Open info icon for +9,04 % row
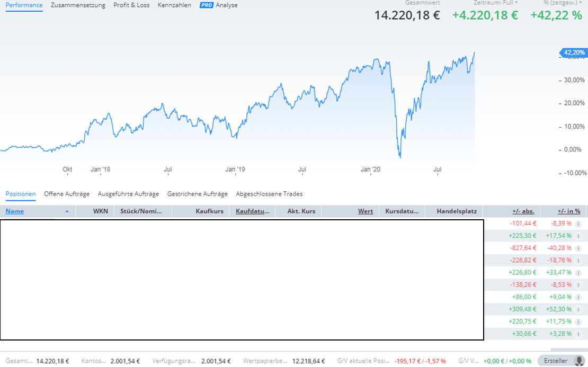Image resolution: width=588 pixels, height=367 pixels. click(x=578, y=297)
